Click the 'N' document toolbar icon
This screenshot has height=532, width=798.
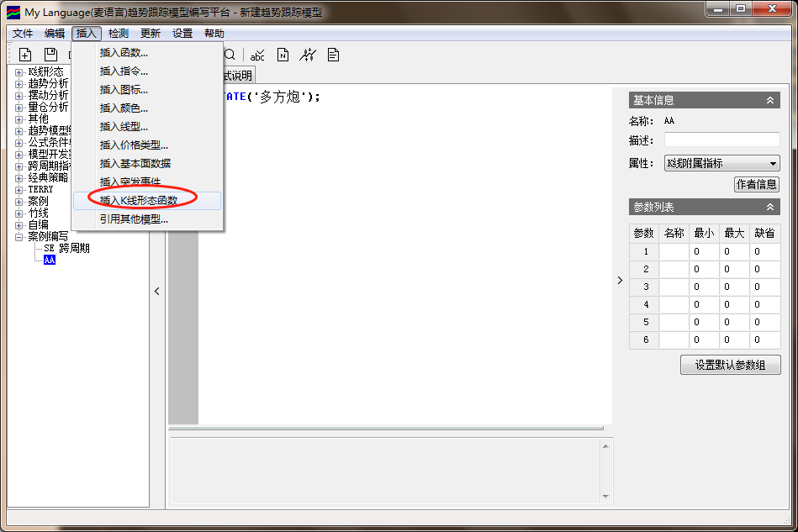283,55
